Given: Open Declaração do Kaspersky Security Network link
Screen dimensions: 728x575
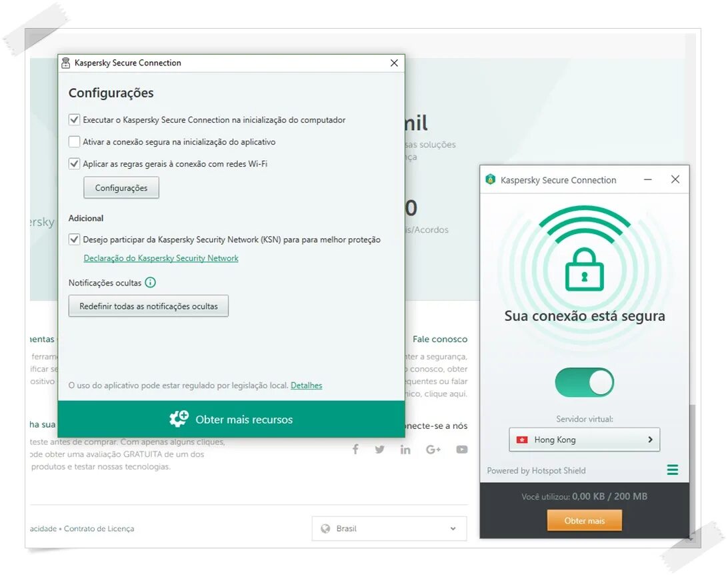Looking at the screenshot, I should coord(161,258).
